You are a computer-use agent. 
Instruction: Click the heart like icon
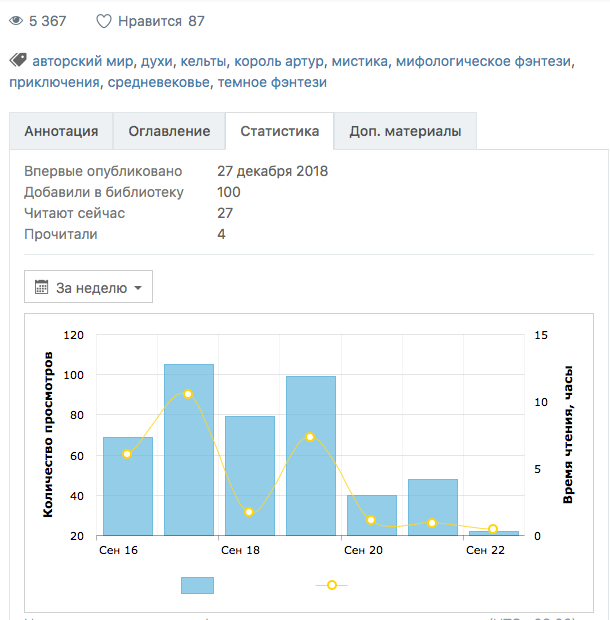pyautogui.click(x=104, y=21)
